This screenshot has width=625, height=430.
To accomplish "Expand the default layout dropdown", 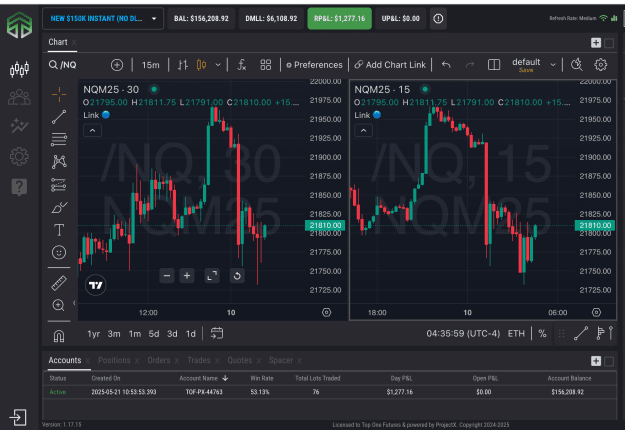I will pyautogui.click(x=553, y=65).
